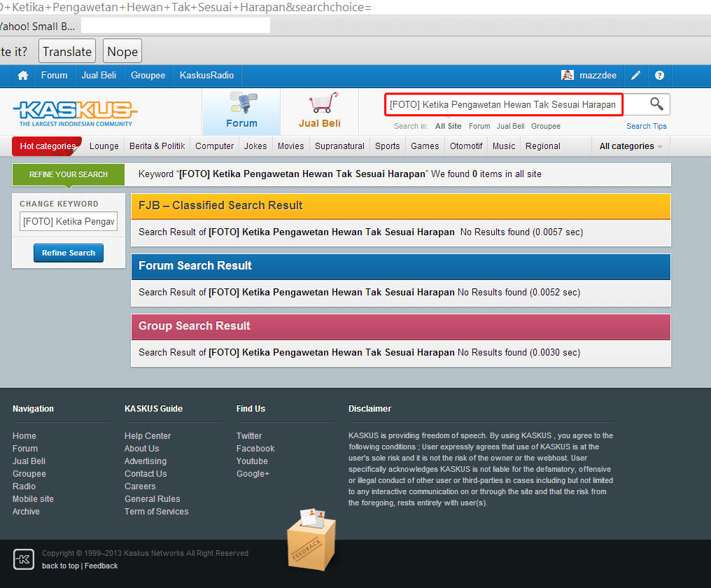Open the Movies category
Image resolution: width=711 pixels, height=588 pixels.
tap(290, 146)
